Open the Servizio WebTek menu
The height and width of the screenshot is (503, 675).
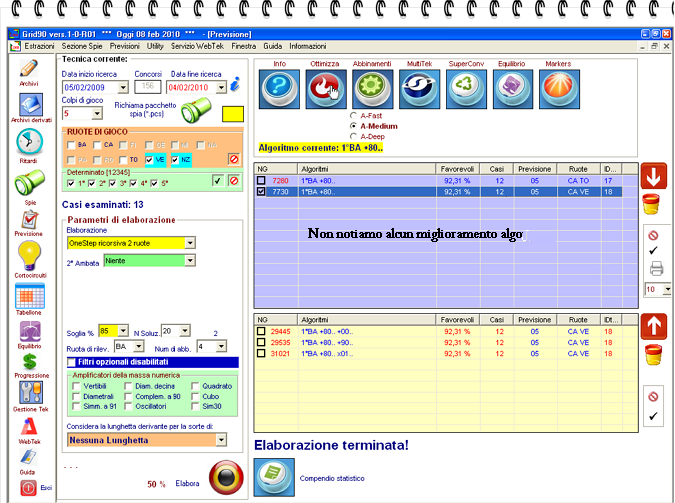(197, 46)
